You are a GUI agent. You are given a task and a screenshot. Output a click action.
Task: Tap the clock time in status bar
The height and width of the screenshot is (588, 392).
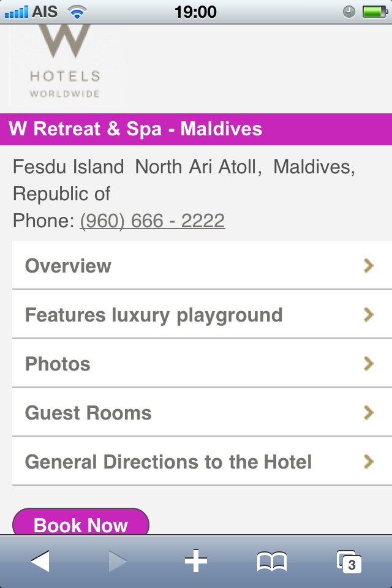pyautogui.click(x=195, y=12)
